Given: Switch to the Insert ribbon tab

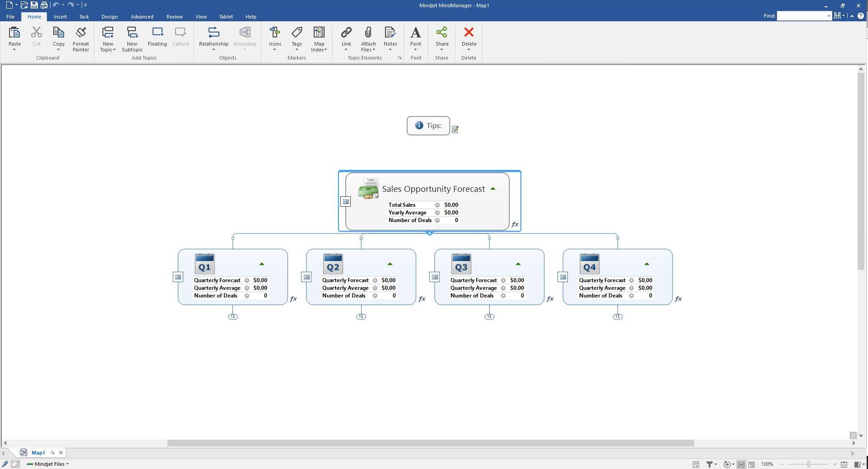Looking at the screenshot, I should [60, 17].
